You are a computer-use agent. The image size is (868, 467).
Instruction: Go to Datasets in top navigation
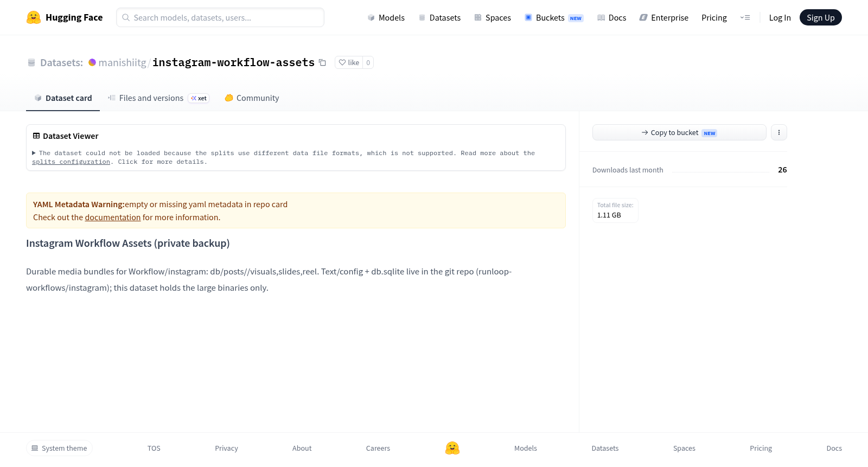point(439,17)
